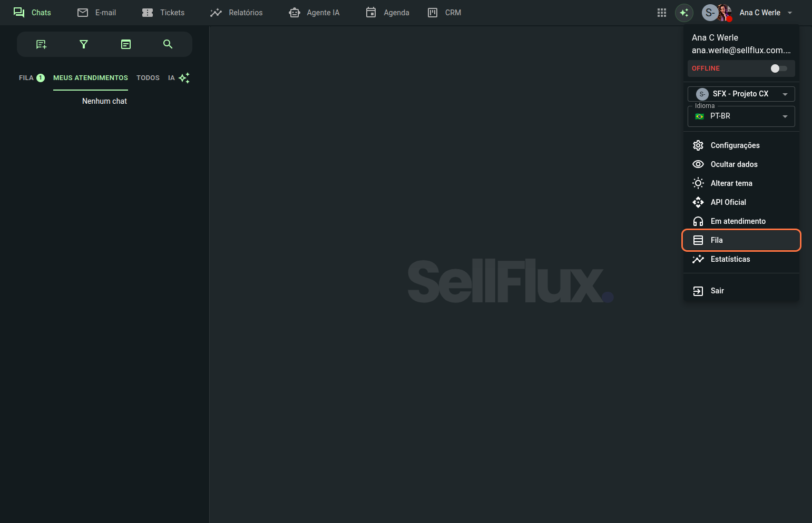
Task: Open Estatísticas from the user menu
Action: click(x=730, y=259)
